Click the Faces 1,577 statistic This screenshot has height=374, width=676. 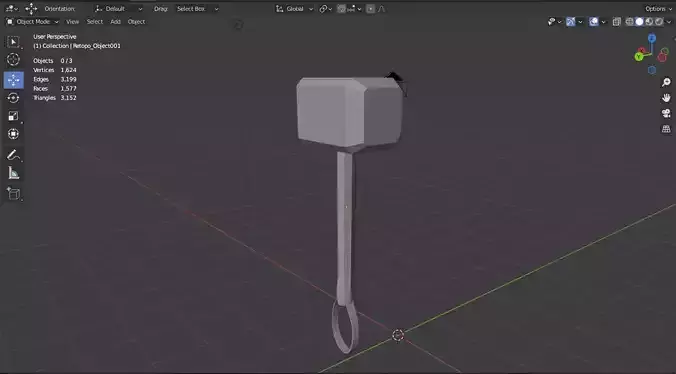click(55, 88)
